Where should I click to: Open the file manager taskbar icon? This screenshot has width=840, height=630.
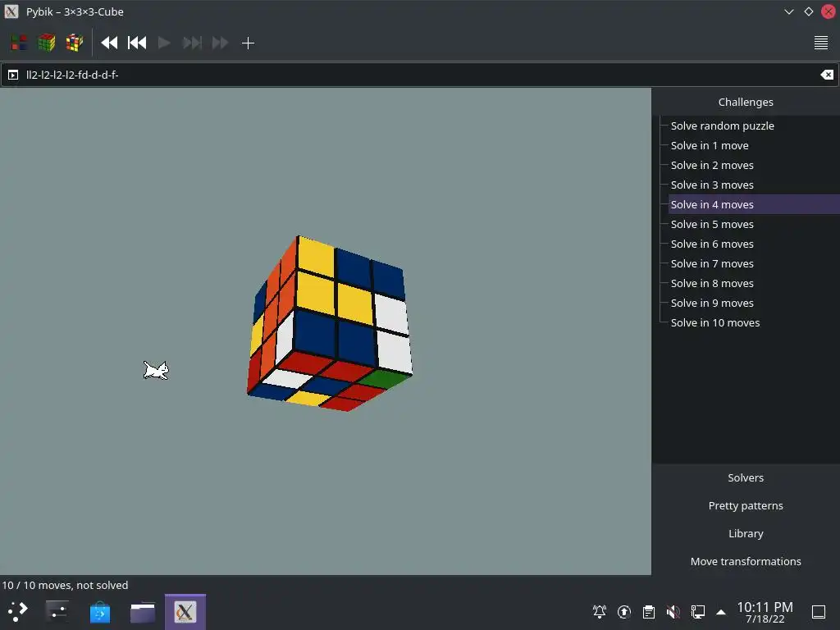point(143,612)
